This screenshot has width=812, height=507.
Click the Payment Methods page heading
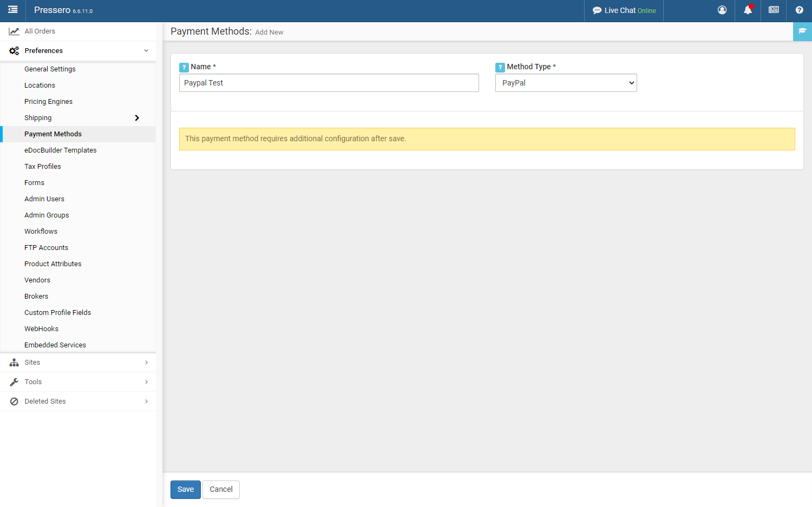coord(211,31)
